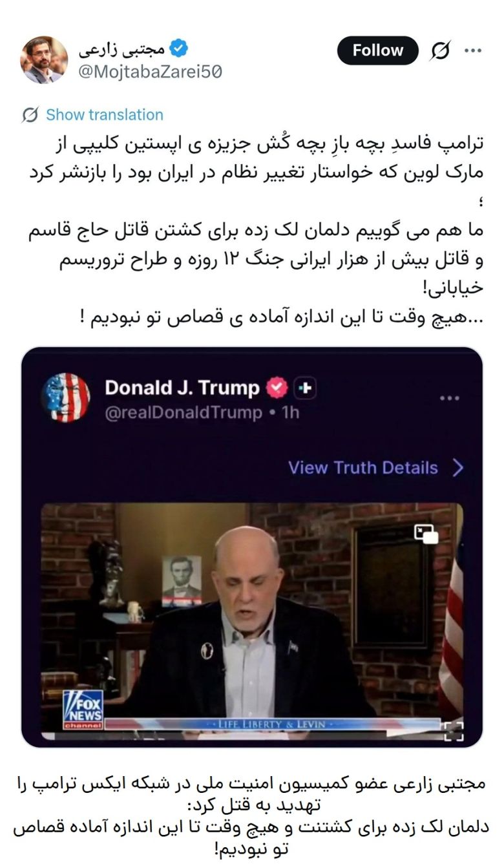The height and width of the screenshot is (864, 504).
Task: Open Donald J. Trump's flag avatar
Action: pyautogui.click(x=65, y=398)
